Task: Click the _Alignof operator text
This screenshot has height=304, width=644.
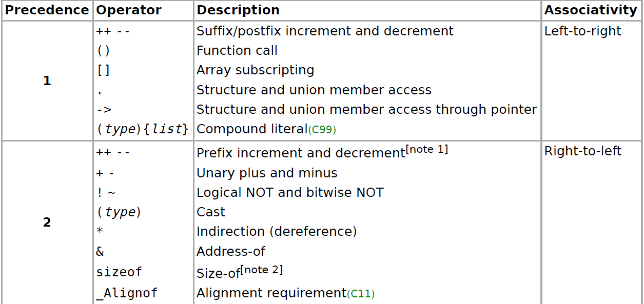Action: (127, 293)
